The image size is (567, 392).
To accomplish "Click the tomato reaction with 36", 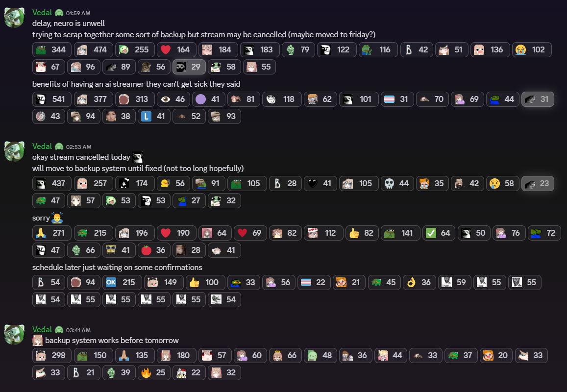I will tap(154, 250).
